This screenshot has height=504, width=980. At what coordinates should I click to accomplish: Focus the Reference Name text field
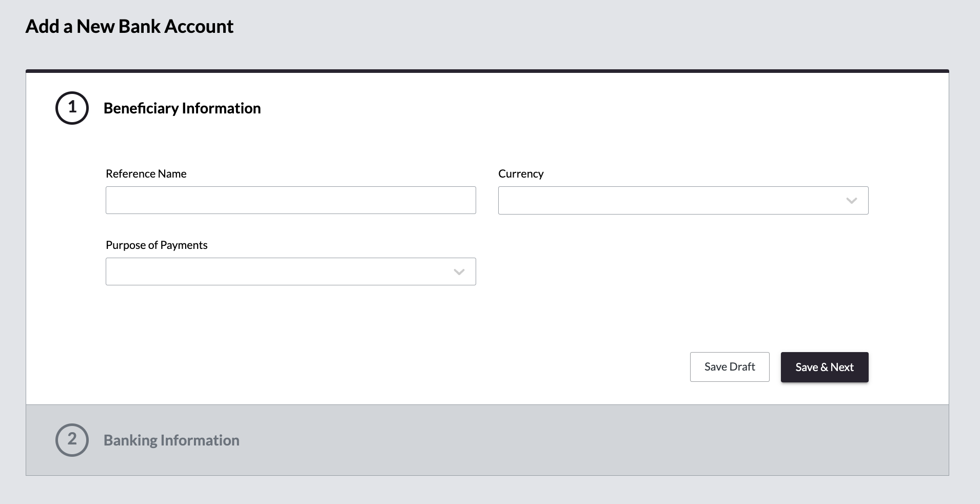(290, 200)
